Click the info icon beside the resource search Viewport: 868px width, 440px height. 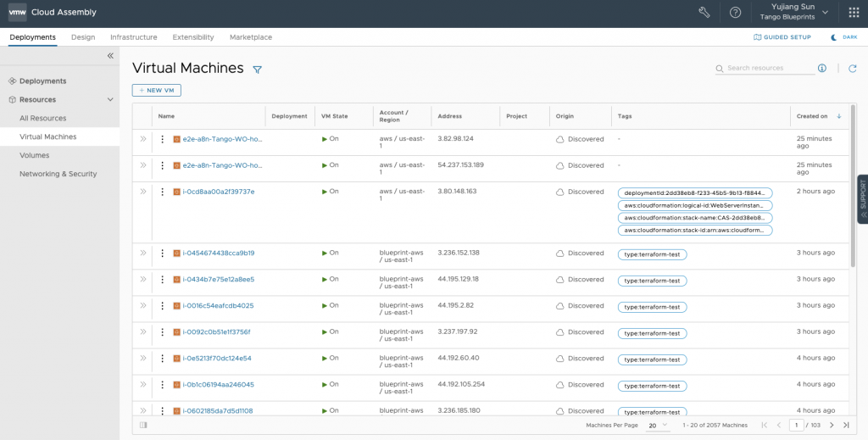821,69
